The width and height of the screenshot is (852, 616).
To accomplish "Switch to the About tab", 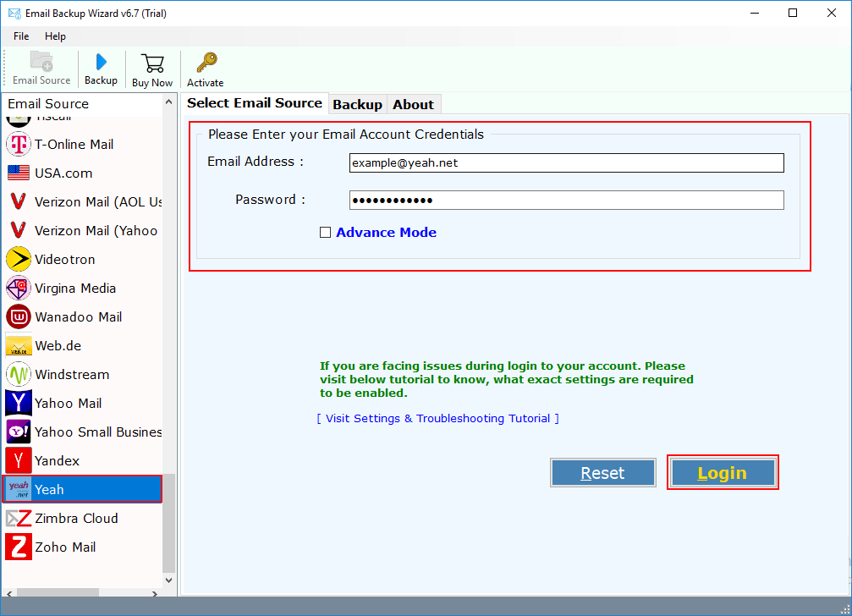I will (x=414, y=104).
